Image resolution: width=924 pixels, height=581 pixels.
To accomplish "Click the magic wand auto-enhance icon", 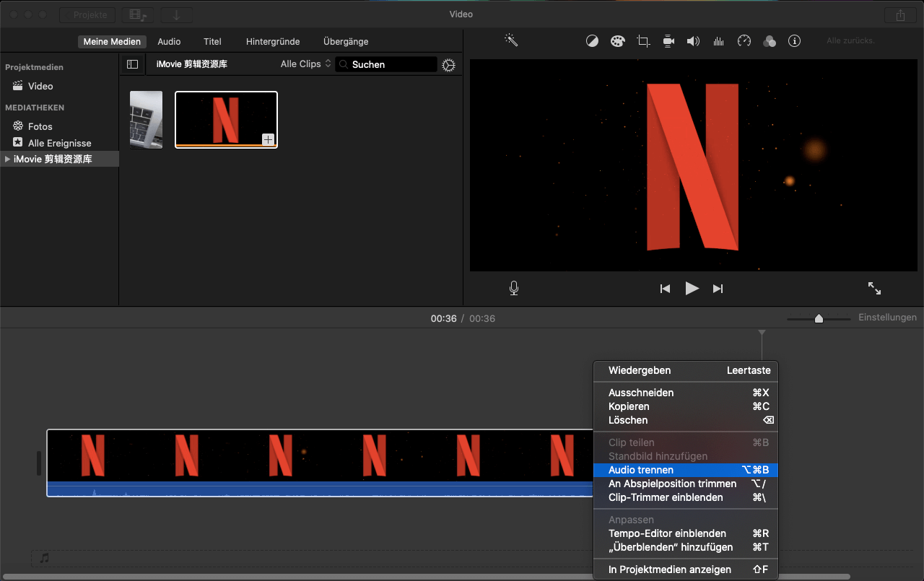I will (511, 40).
